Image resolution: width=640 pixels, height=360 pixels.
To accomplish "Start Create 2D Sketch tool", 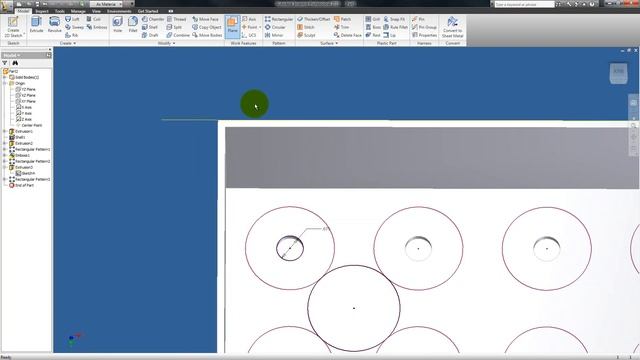I will click(13, 27).
